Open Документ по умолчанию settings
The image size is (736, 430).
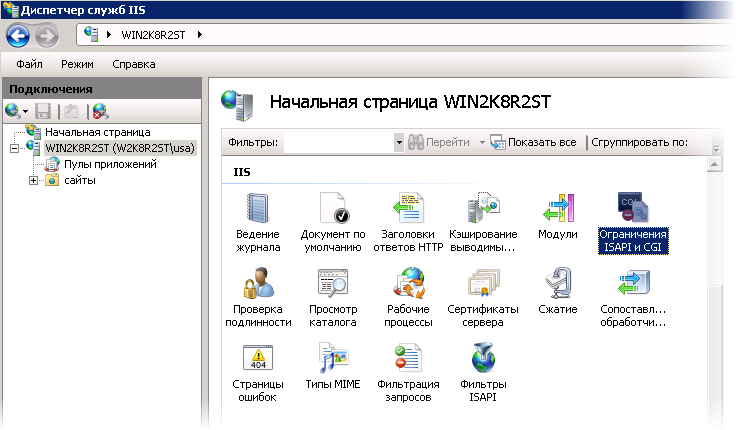click(x=333, y=223)
